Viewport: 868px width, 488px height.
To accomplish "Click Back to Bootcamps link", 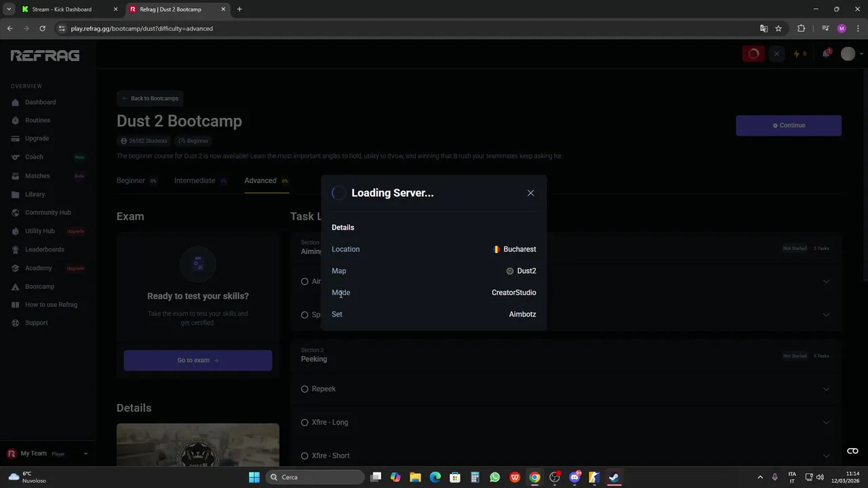I will (150, 98).
